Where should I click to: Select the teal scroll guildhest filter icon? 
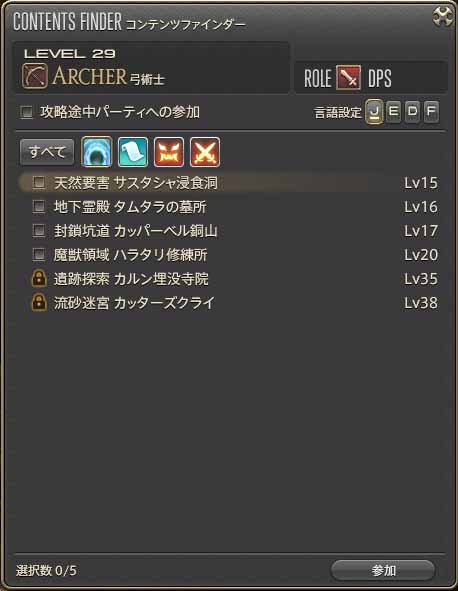133,152
